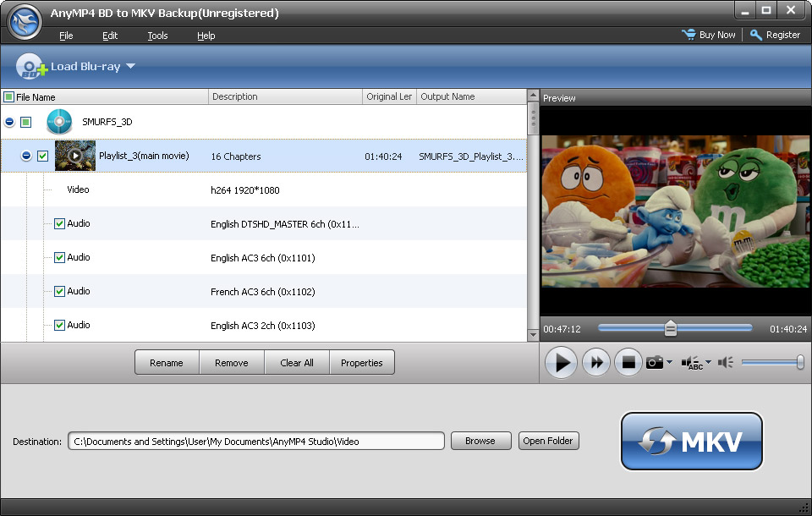Uncheck the English DTSHD_MASTER 6ch audio track
812x516 pixels.
[x=59, y=224]
